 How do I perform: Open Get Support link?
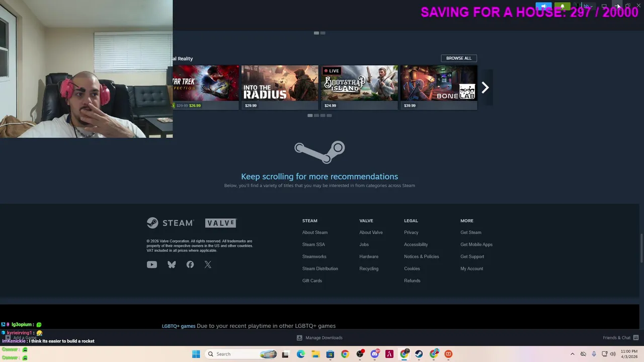[x=472, y=256]
